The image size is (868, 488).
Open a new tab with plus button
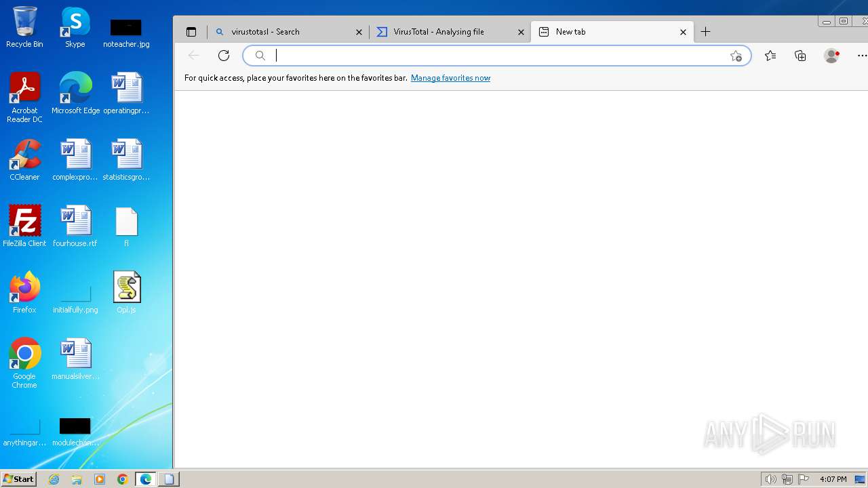pyautogui.click(x=705, y=32)
